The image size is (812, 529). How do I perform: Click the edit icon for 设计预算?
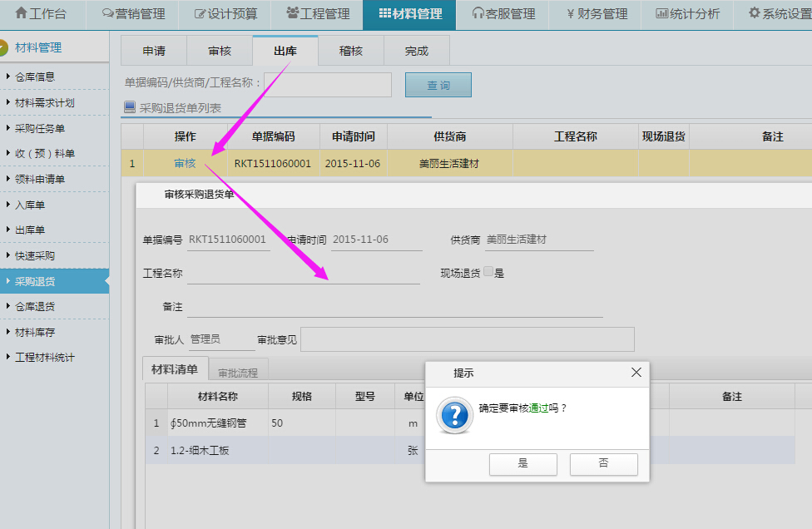click(200, 14)
